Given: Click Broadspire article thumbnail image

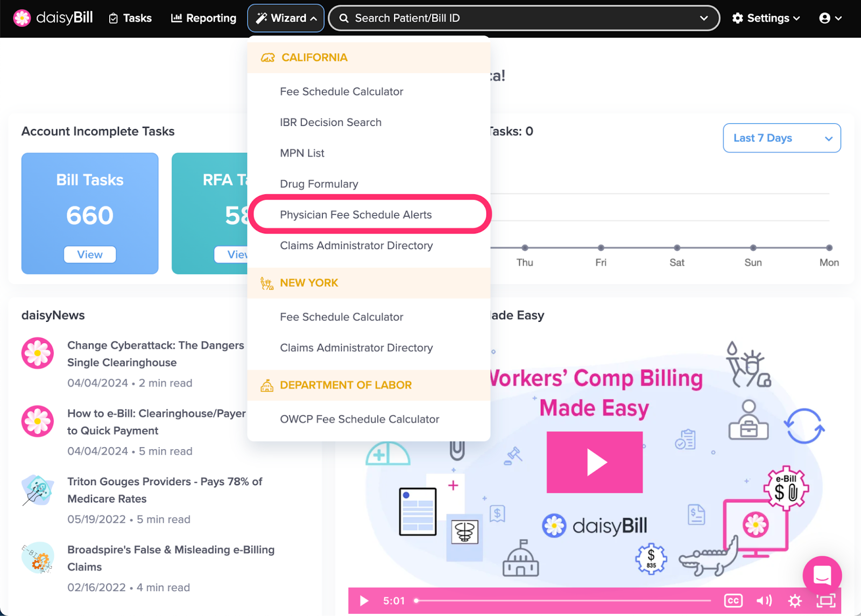Looking at the screenshot, I should pos(38,558).
